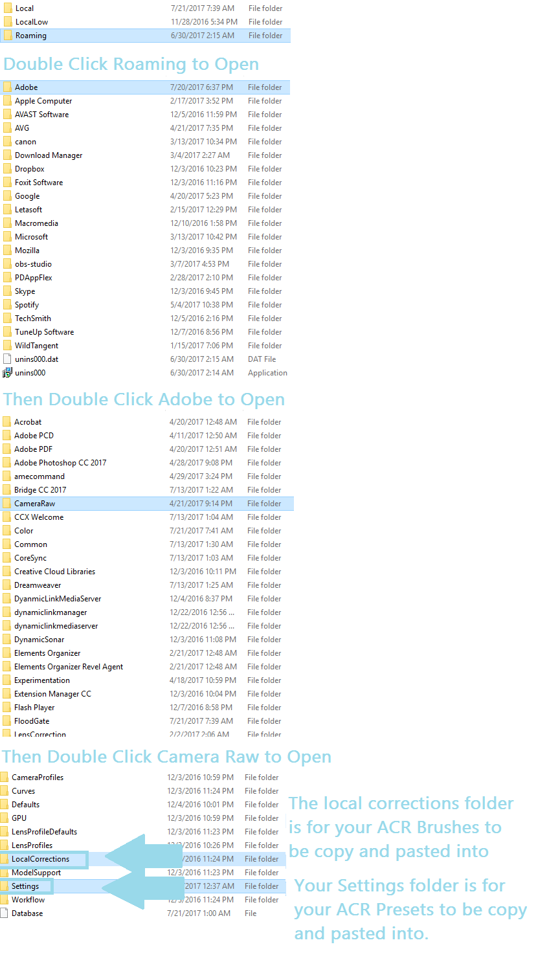Select the DyanmicLinkMediaServer folder
This screenshot has width=560, height=973.
tap(58, 599)
